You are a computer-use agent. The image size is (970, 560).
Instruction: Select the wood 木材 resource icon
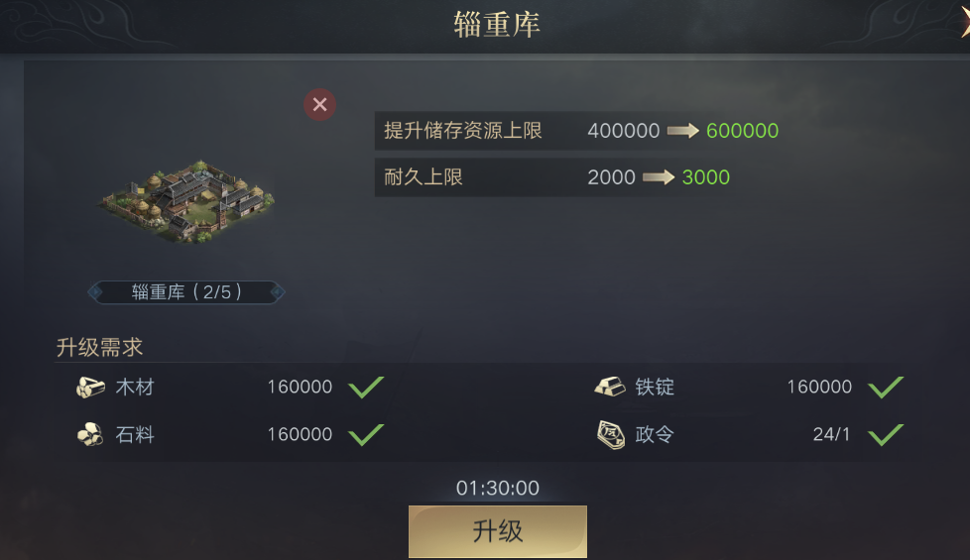[x=90, y=387]
